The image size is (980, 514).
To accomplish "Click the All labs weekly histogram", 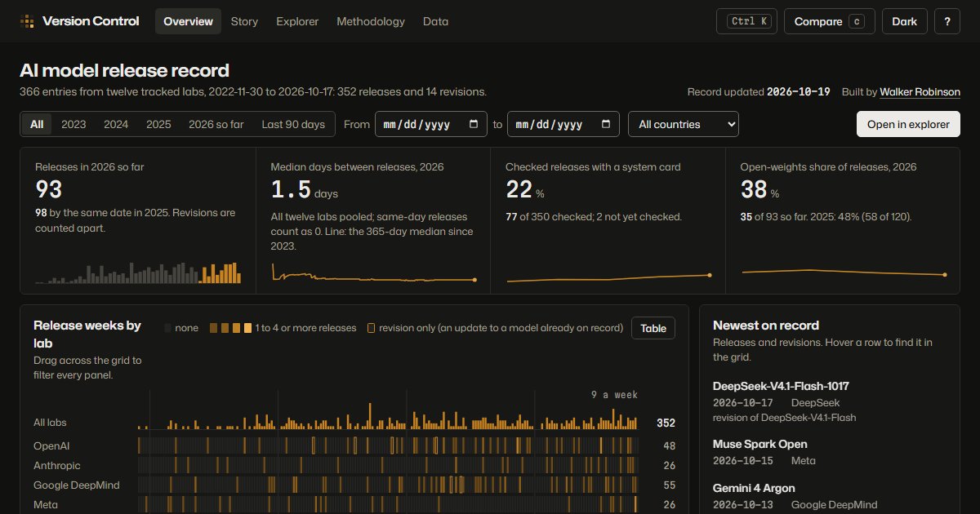I will coord(389,416).
